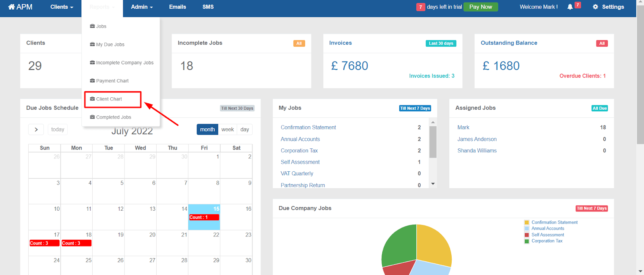Select Incomplete Company Jobs report

coord(125,62)
